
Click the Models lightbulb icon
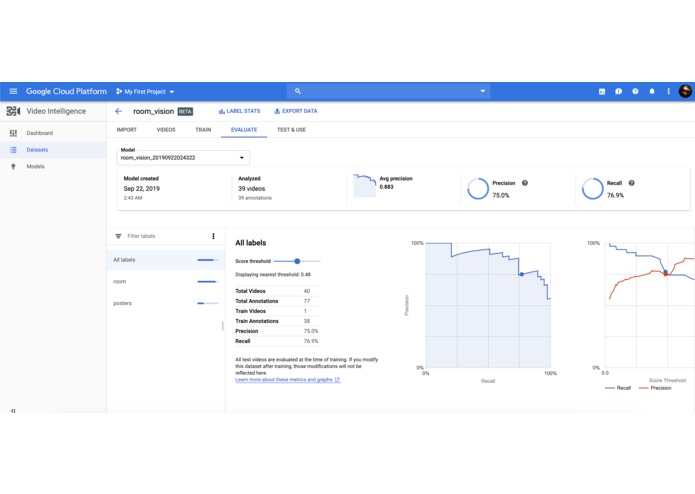click(x=13, y=167)
